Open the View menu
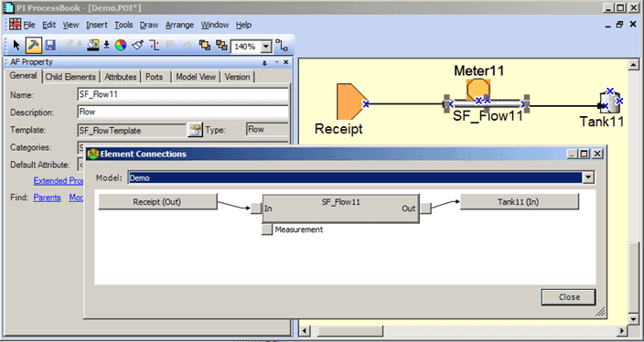Image resolution: width=644 pixels, height=342 pixels. [70, 25]
